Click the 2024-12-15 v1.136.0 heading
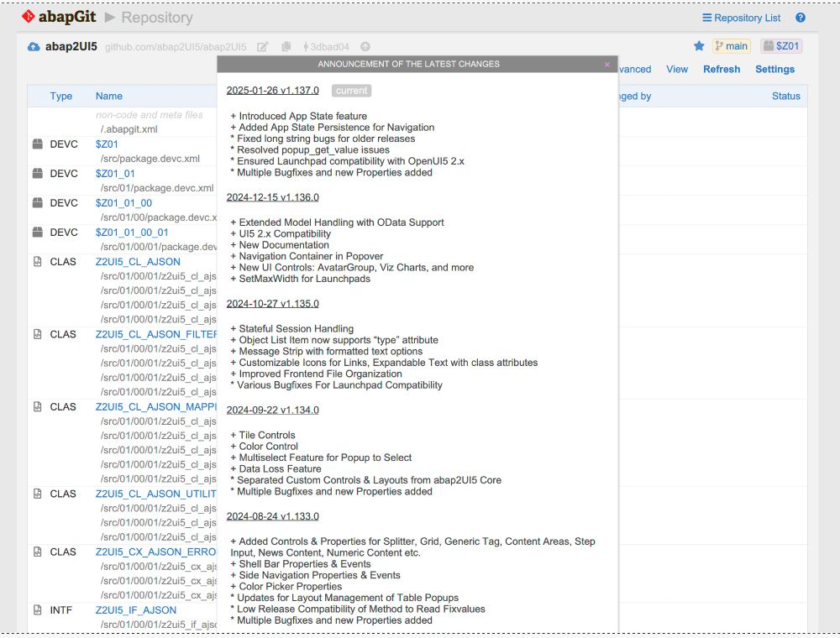Screen dimensions: 840x638 [273, 197]
